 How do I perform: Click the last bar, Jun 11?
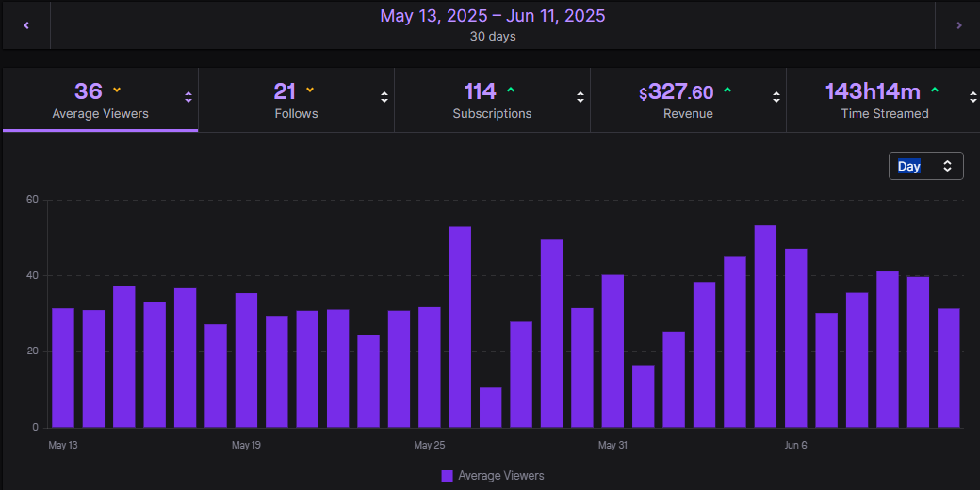click(x=949, y=368)
